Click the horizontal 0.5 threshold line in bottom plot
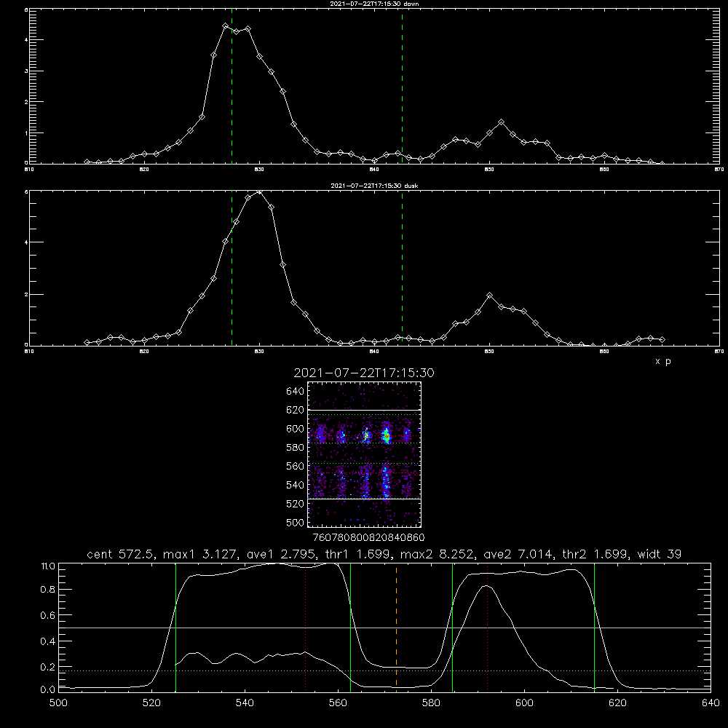 click(384, 628)
